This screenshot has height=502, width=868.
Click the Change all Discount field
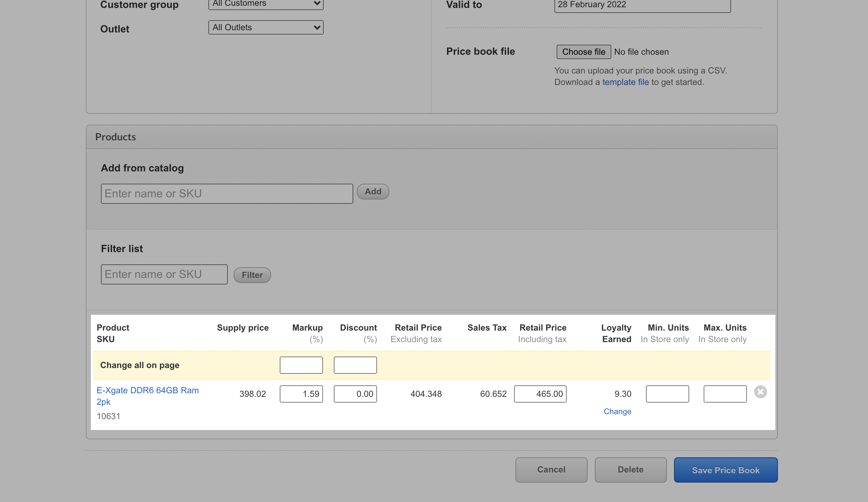tap(355, 365)
